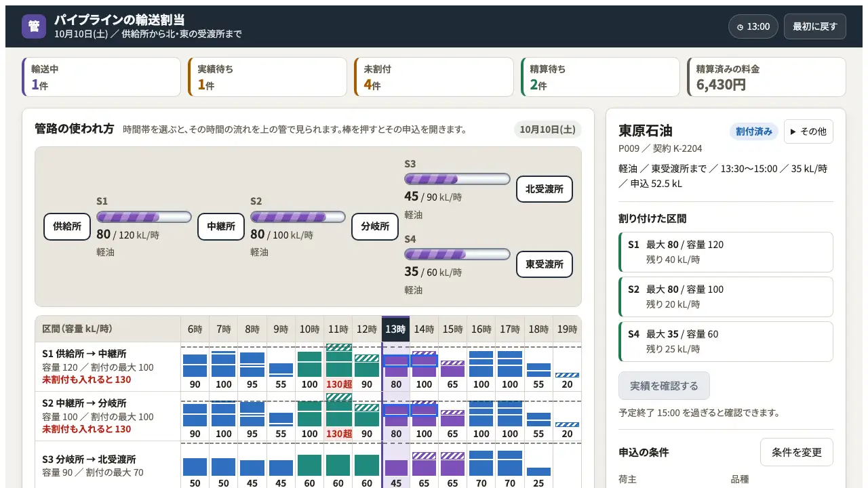The width and height of the screenshot is (868, 488).
Task: Click S1 供給所 → 中継所 row label
Action: pyautogui.click(x=84, y=354)
